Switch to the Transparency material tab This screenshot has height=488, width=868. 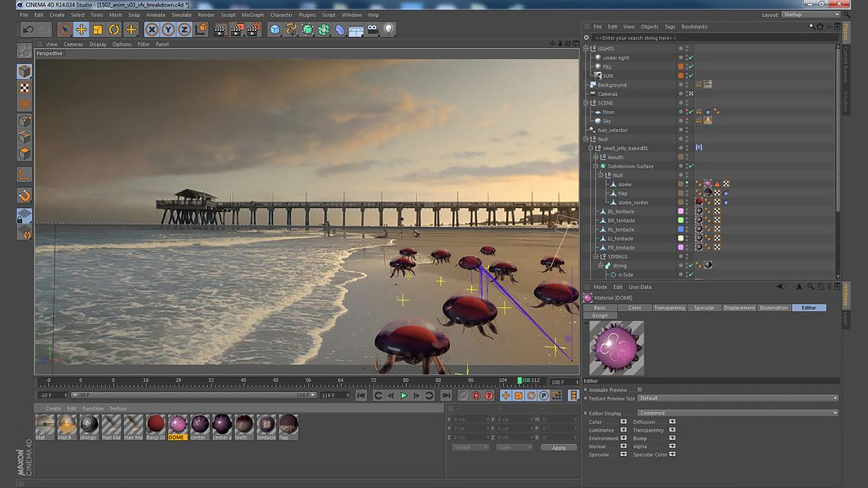(669, 308)
